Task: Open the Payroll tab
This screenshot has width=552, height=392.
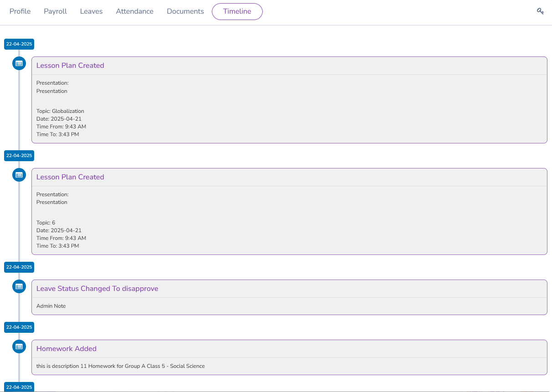Action: pos(55,11)
